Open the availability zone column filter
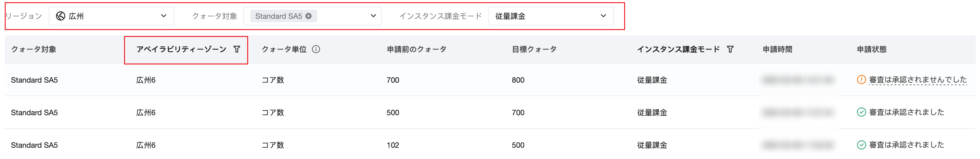Viewport: 980px width, 159px height. point(237,49)
